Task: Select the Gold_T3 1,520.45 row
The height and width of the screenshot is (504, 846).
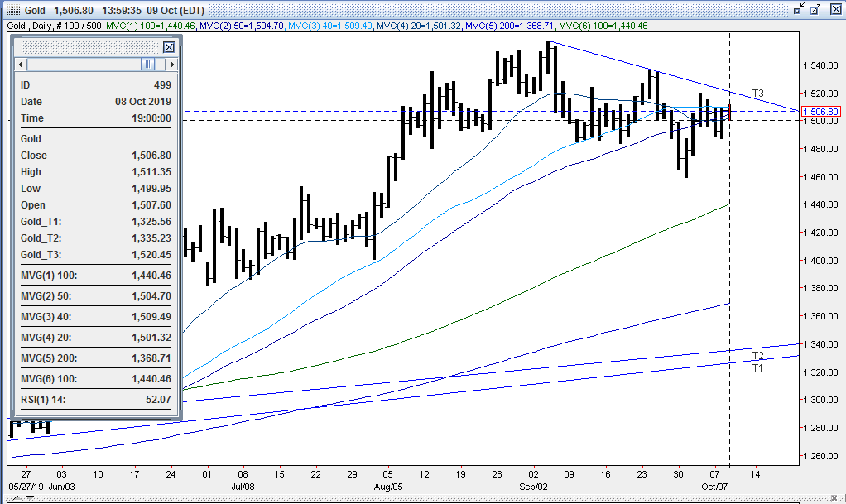Action: (95, 255)
